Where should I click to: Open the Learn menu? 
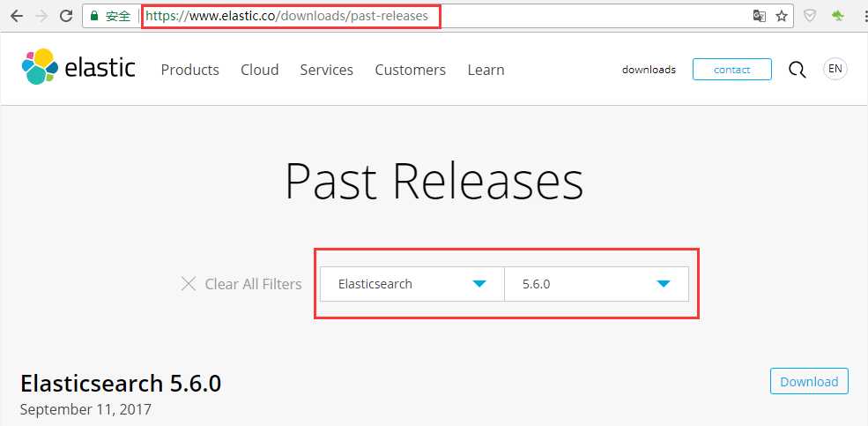(x=486, y=70)
